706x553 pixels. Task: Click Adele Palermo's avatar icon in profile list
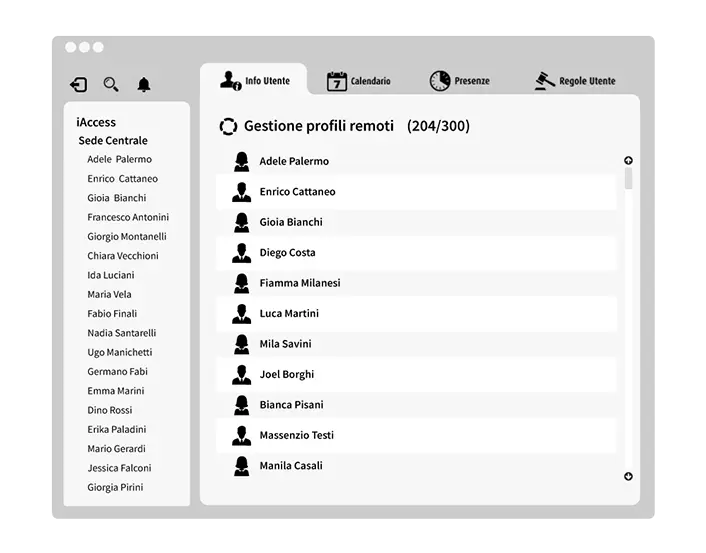[x=242, y=162]
